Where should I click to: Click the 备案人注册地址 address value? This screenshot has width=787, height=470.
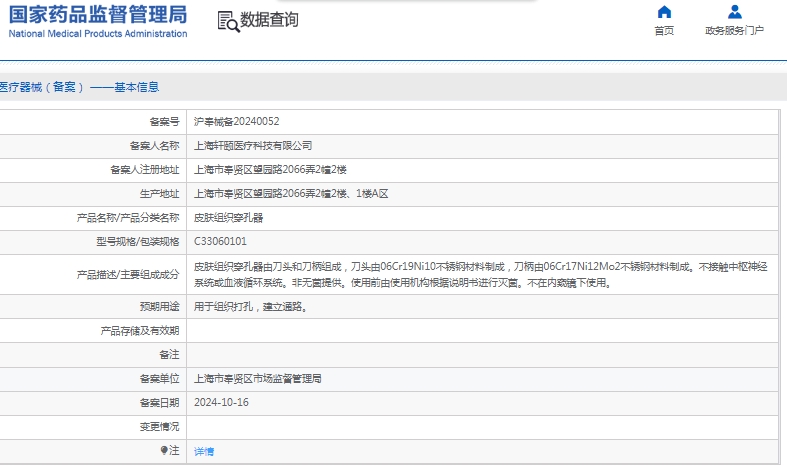tap(270, 170)
